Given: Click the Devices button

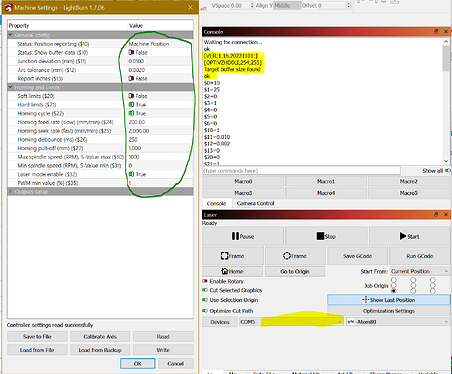Looking at the screenshot, I should [220, 322].
